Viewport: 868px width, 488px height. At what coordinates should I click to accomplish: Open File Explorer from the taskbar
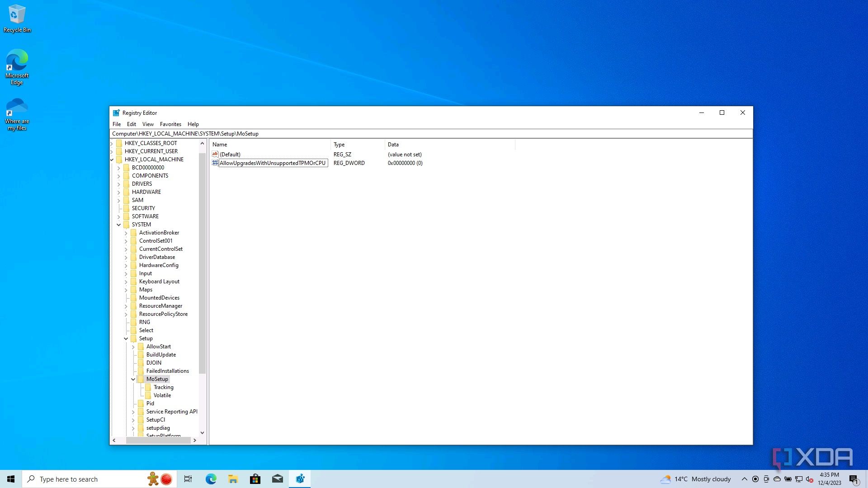click(233, 479)
